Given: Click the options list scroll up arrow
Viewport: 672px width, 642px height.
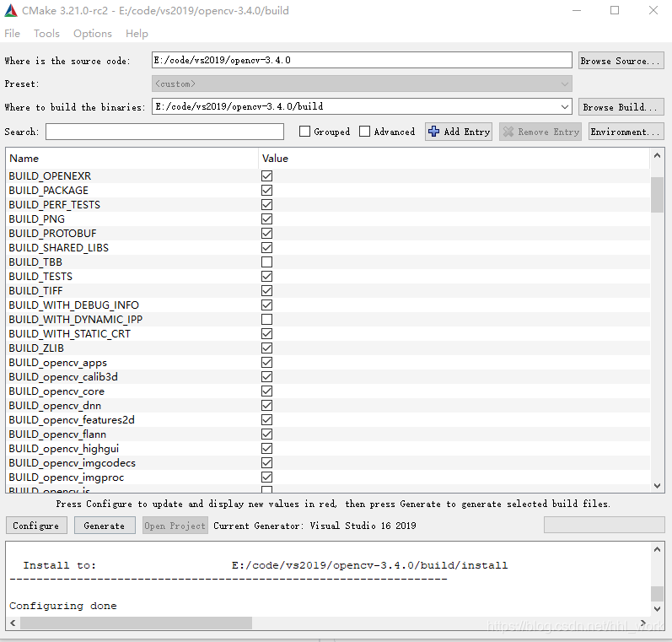Looking at the screenshot, I should [x=657, y=156].
